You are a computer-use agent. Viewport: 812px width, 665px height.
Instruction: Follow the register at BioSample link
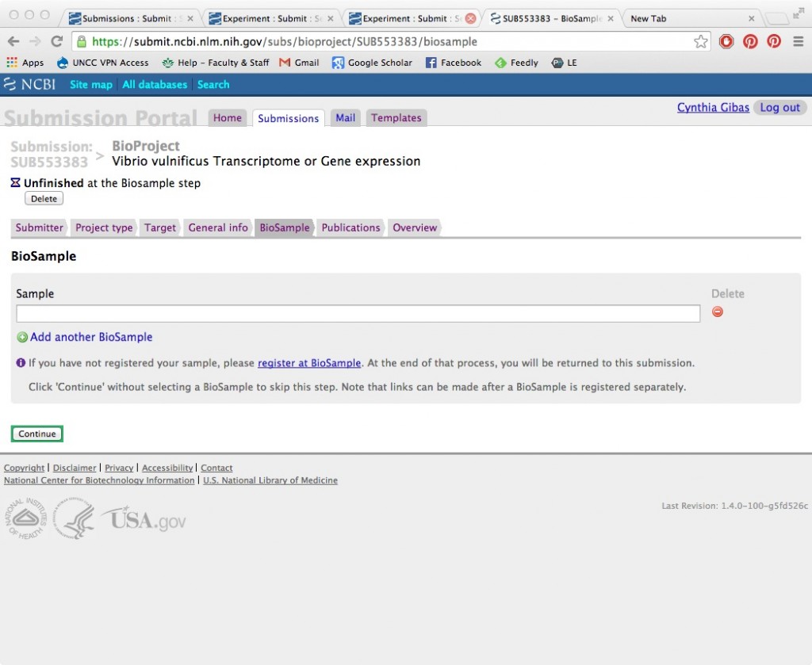pyautogui.click(x=309, y=363)
